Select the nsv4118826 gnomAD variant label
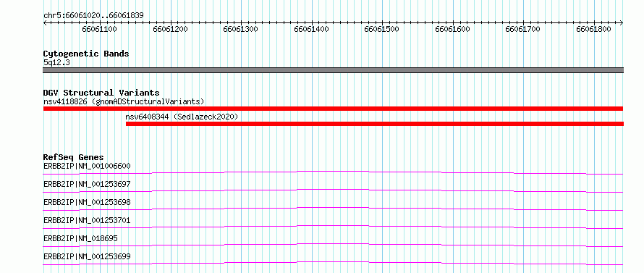 124,101
